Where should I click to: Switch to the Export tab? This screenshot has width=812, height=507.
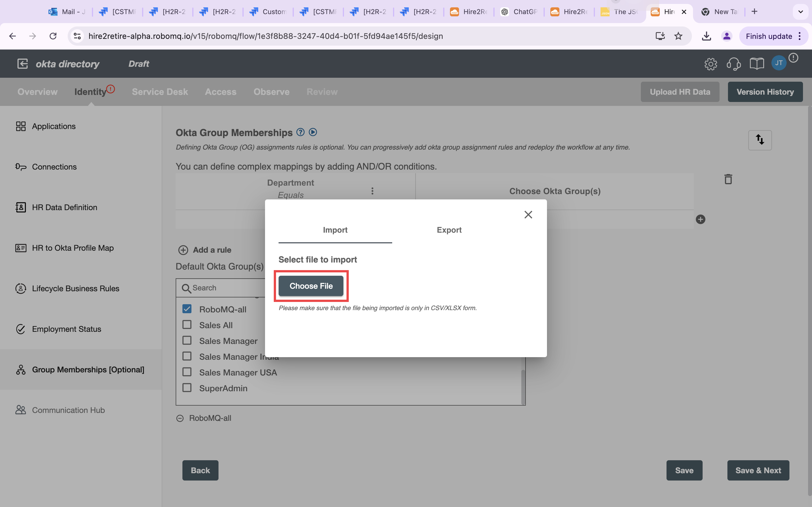(449, 230)
